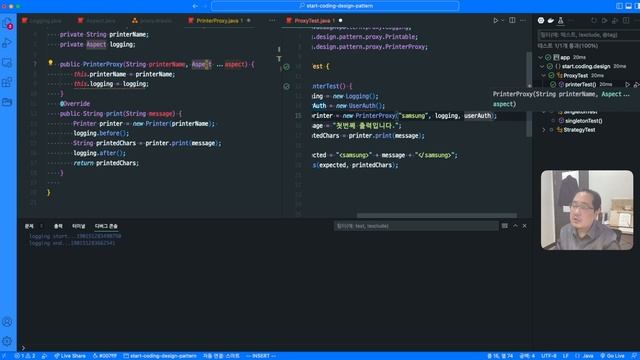Collapse the app node in the test tree
This screenshot has width=640, height=360.
coord(540,58)
